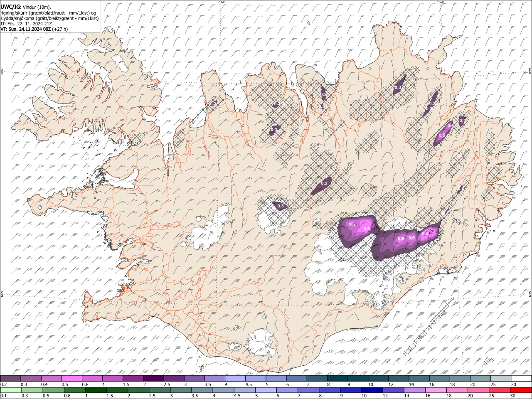This screenshot has width=532, height=399.
Task: Select the grey-green rain swatch between 3 and 3.5
Action: [181, 390]
